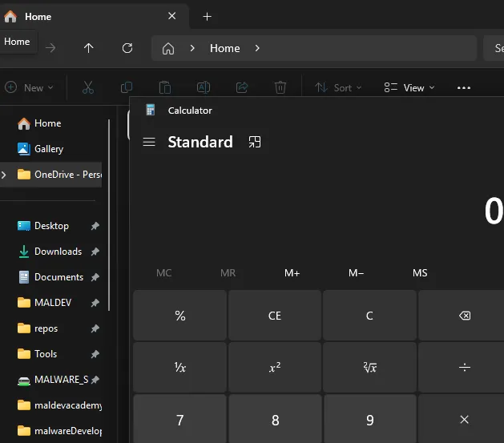The image size is (504, 443).
Task: Click the x squared key in Calculator
Action: [275, 367]
